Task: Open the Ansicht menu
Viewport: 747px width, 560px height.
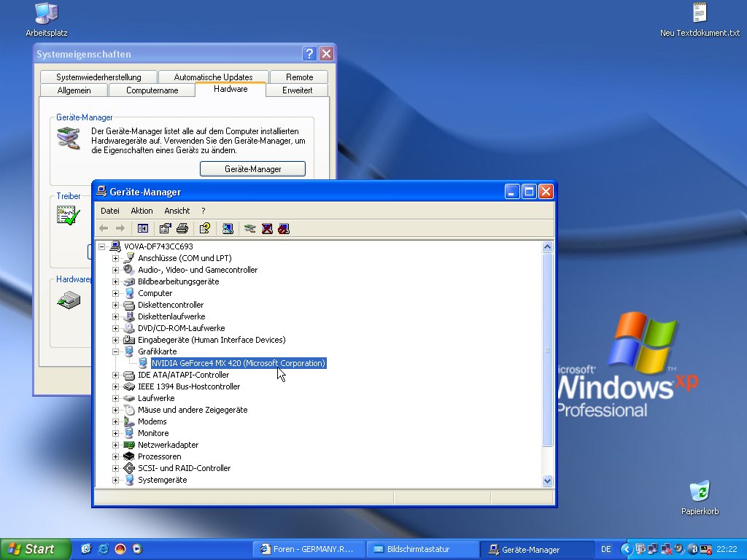Action: pos(177,211)
